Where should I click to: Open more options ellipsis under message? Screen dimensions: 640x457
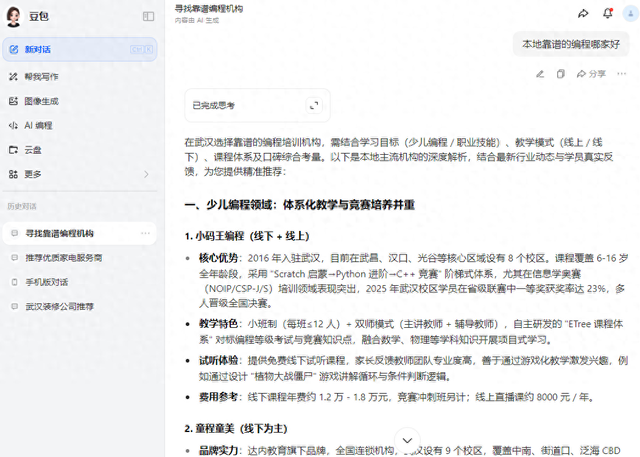622,74
